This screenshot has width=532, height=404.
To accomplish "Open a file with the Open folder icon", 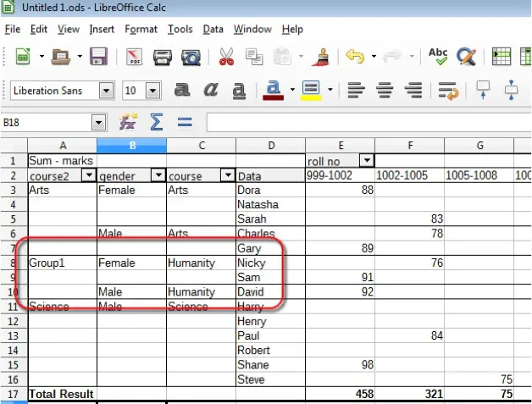I will coord(61,56).
